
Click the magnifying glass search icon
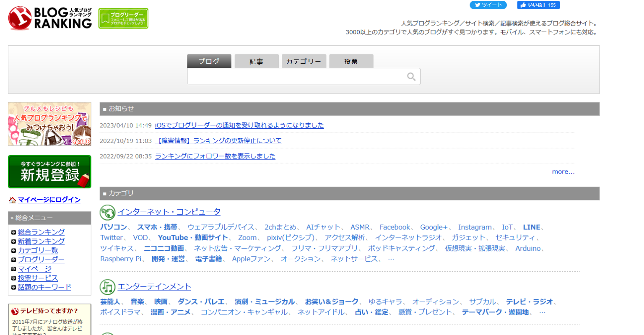tap(411, 77)
